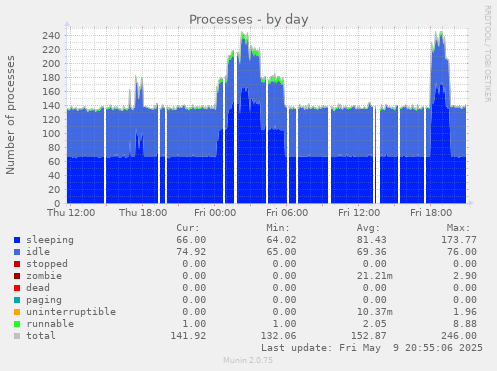
Task: Click total minimum value 132.06
Action: 278,336
